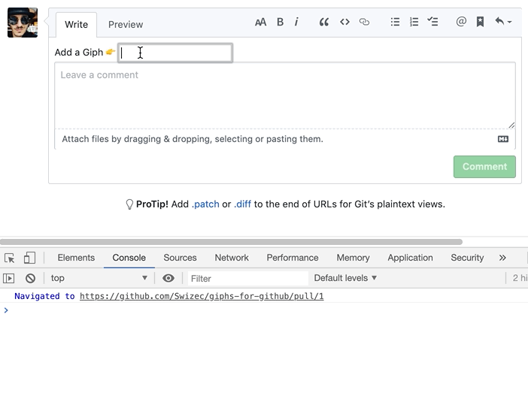This screenshot has height=420, width=528.
Task: Toggle italic formatting in comment toolbar
Action: pos(296,23)
